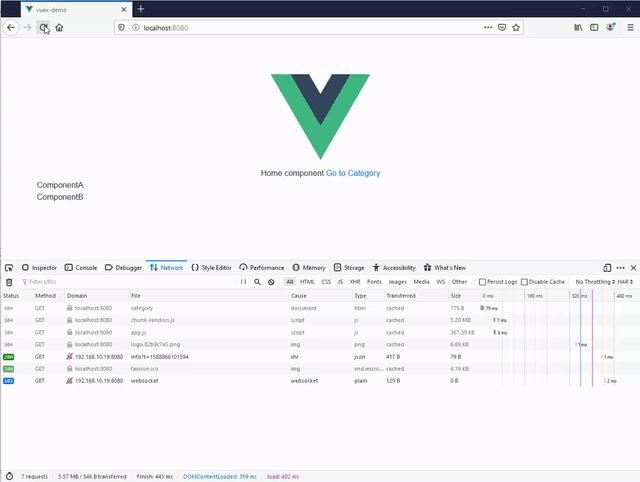
Task: Filter requests by CSS
Action: tap(326, 282)
